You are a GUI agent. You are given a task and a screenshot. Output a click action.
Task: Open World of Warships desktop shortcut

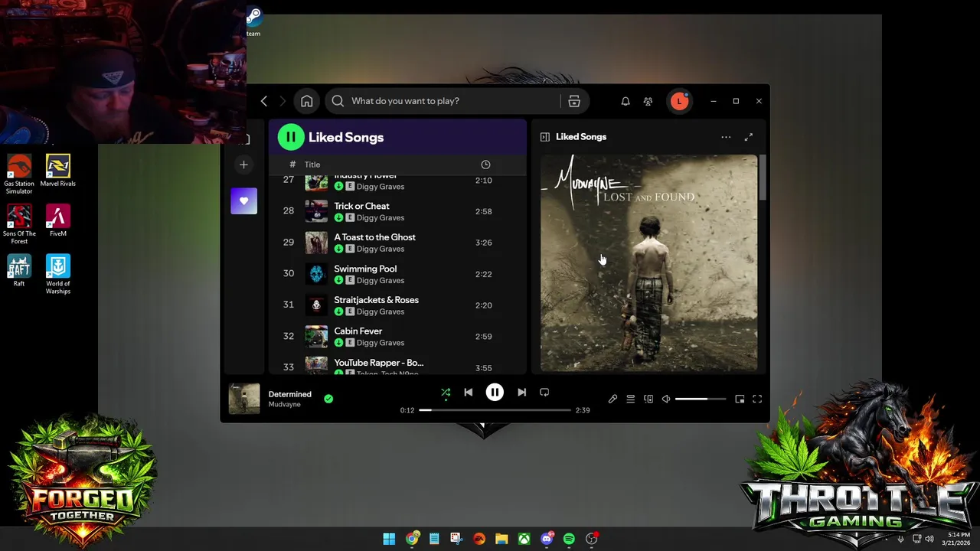58,275
